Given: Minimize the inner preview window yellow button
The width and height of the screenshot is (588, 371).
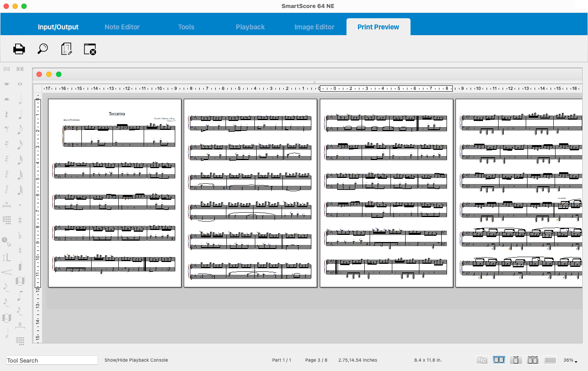Looking at the screenshot, I should 49,74.
